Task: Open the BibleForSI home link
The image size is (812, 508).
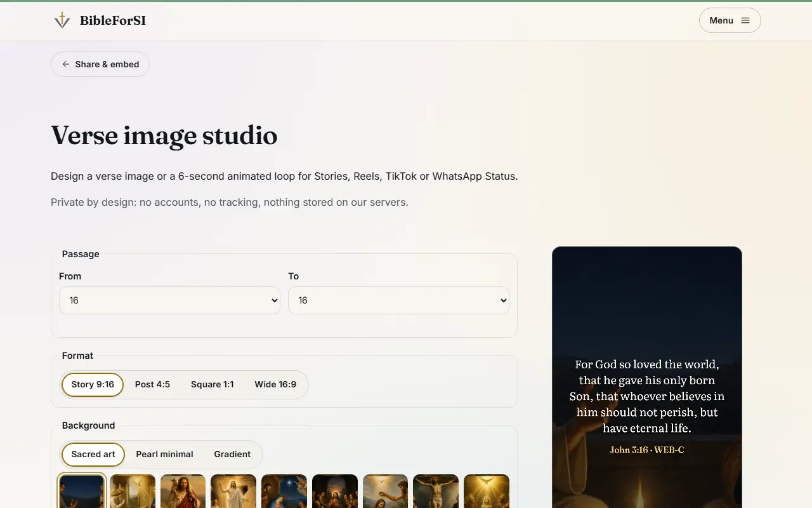Action: 100,20
